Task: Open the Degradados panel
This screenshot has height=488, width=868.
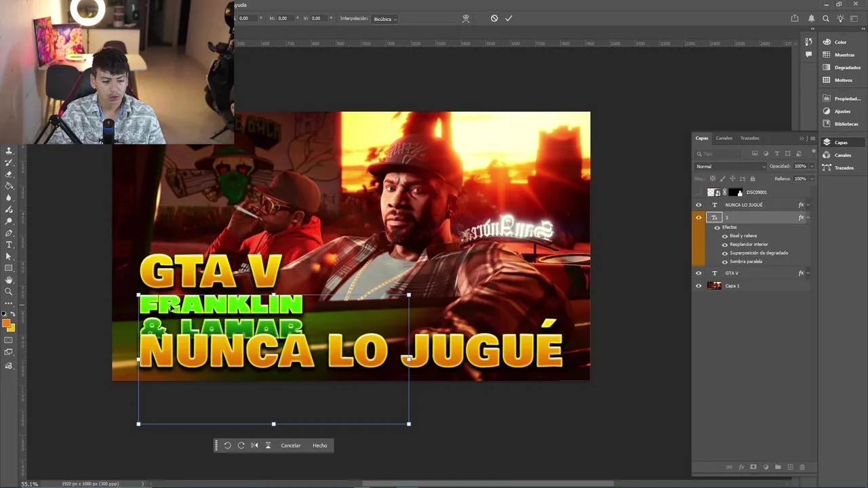Action: tap(843, 68)
